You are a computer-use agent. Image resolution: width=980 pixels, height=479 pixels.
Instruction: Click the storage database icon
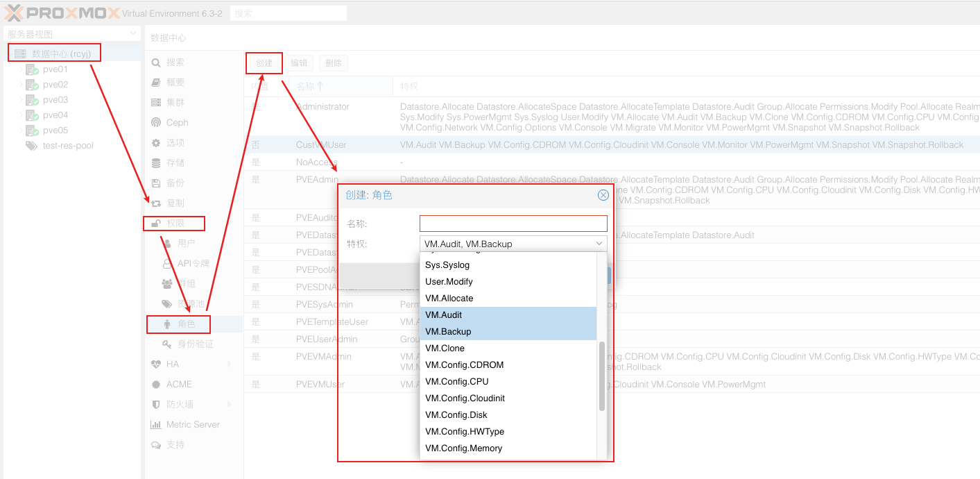156,163
